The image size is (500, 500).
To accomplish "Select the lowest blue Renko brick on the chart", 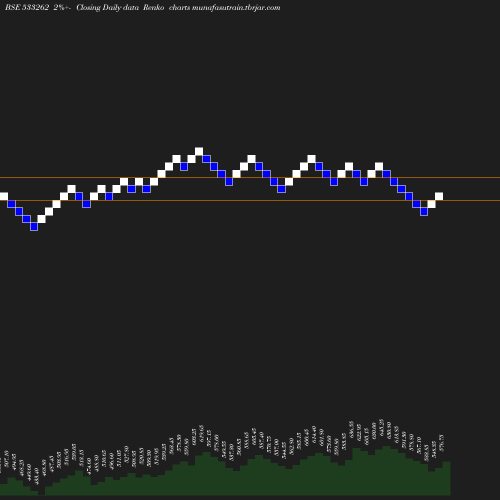I will tap(34, 227).
